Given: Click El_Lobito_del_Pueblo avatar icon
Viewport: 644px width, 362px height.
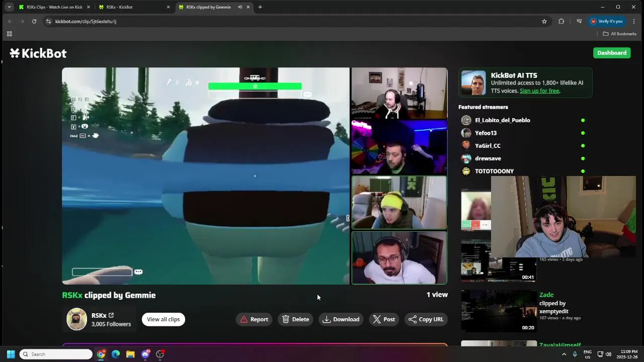Looking at the screenshot, I should (466, 120).
